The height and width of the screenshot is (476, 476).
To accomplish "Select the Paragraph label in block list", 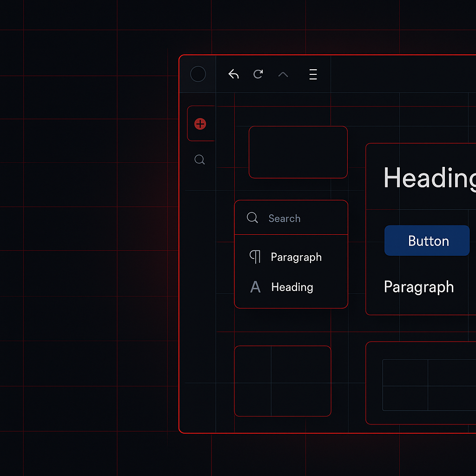I will (296, 257).
